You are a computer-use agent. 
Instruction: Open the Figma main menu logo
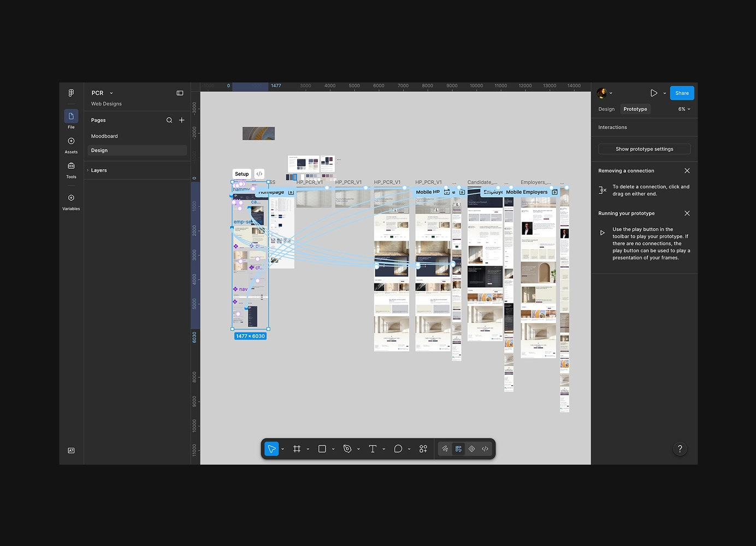pos(71,93)
